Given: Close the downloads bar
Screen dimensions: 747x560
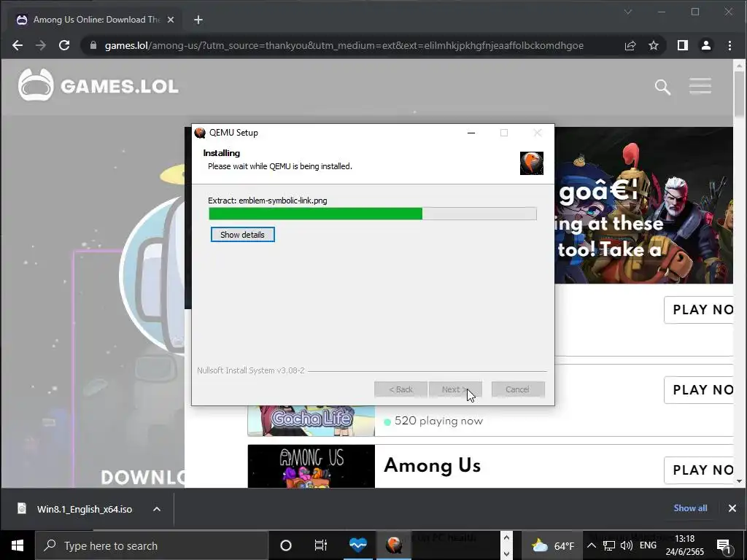Looking at the screenshot, I should [x=732, y=508].
